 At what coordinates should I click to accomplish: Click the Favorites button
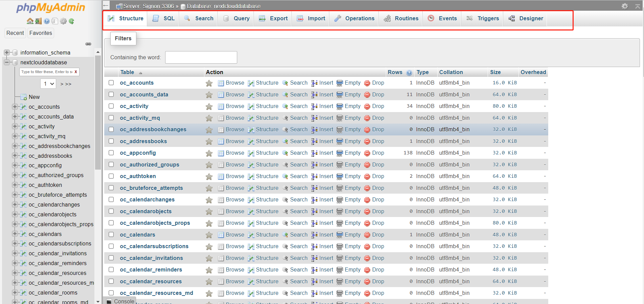[x=41, y=33]
